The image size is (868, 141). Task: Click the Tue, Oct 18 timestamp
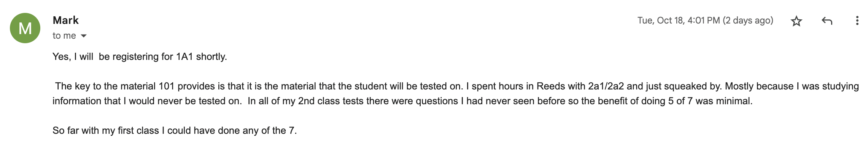(x=679, y=20)
